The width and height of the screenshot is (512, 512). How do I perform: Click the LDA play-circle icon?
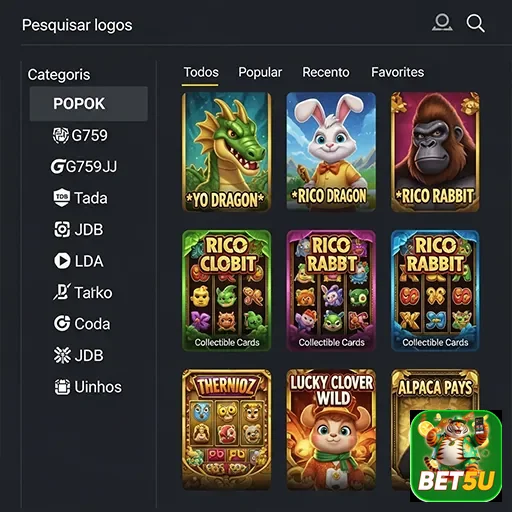tap(62, 261)
